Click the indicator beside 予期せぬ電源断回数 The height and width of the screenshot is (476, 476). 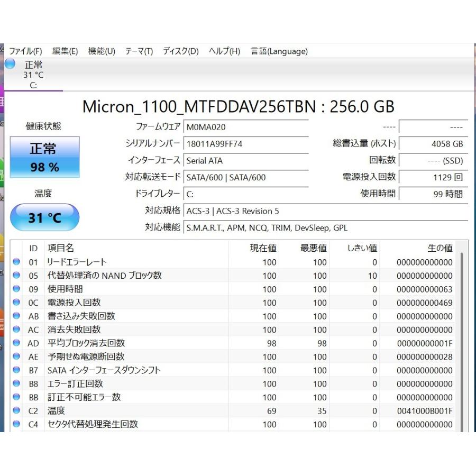16,356
